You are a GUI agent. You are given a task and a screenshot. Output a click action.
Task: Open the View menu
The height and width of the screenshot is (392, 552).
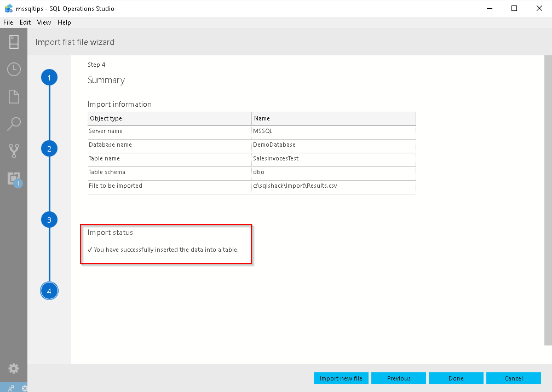coord(44,22)
